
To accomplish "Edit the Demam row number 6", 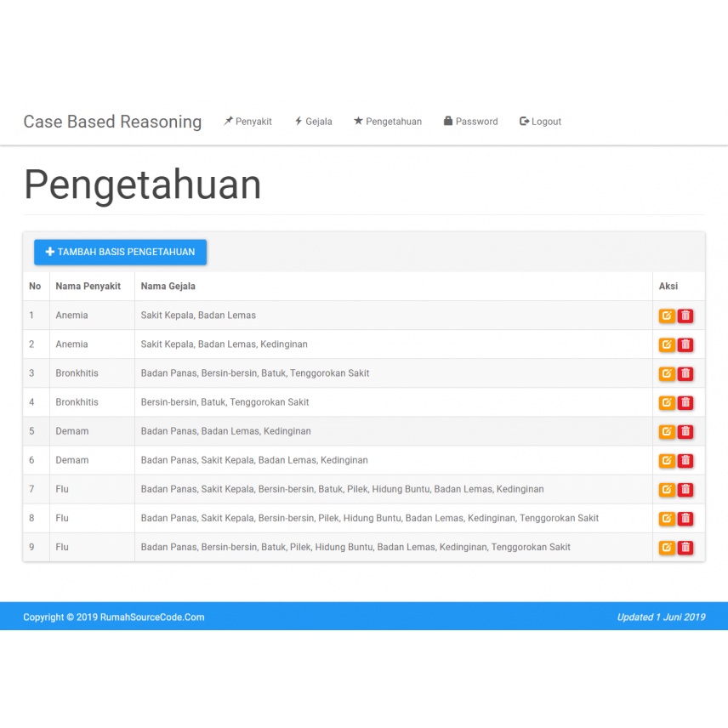I will coord(667,461).
